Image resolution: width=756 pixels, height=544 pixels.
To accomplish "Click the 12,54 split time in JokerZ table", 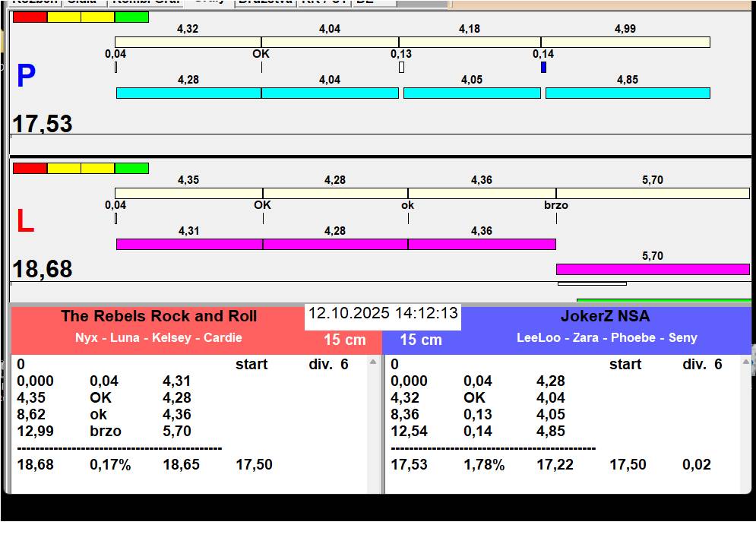I will (409, 431).
